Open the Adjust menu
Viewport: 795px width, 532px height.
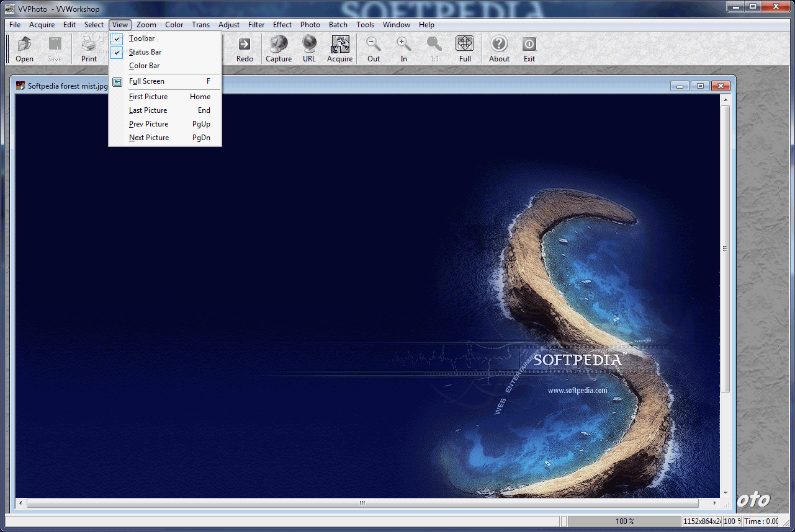[x=229, y=25]
